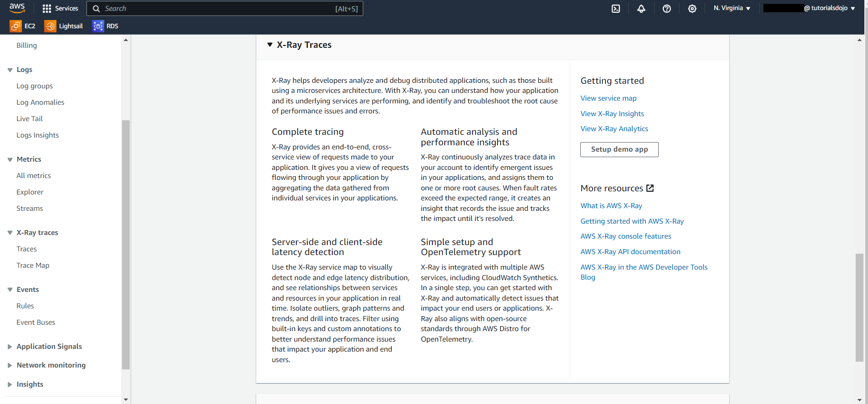Image resolution: width=868 pixels, height=404 pixels.
Task: Collapse the Metrics sidebar section
Action: [x=10, y=159]
